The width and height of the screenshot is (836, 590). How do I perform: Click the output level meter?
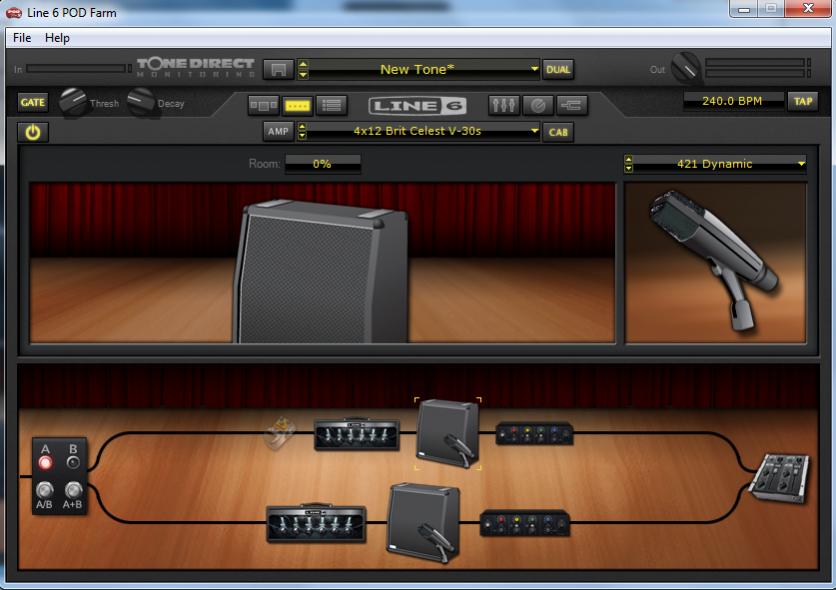pos(757,69)
